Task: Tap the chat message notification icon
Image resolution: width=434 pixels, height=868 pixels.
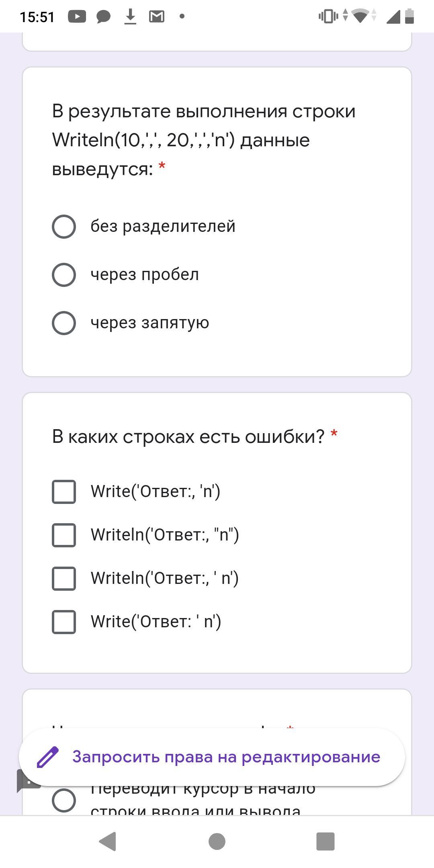Action: (103, 16)
